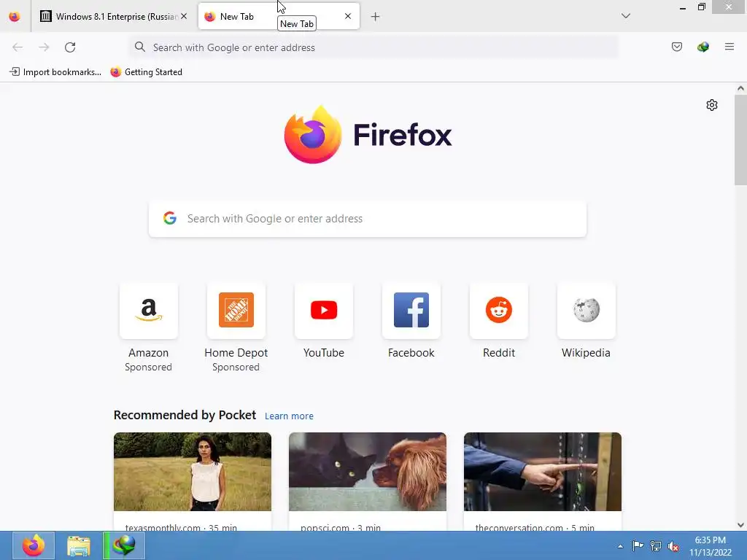Restore down the Firefox window
The height and width of the screenshot is (560, 747).
(x=701, y=7)
